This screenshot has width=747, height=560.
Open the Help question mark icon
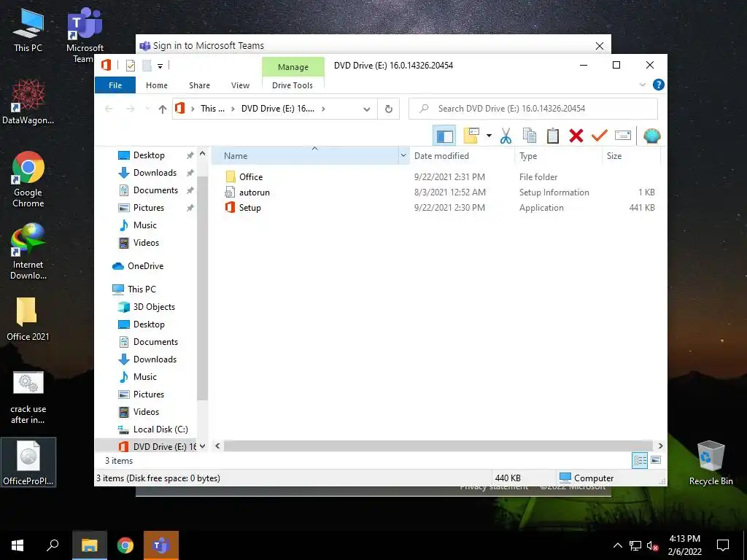[659, 85]
